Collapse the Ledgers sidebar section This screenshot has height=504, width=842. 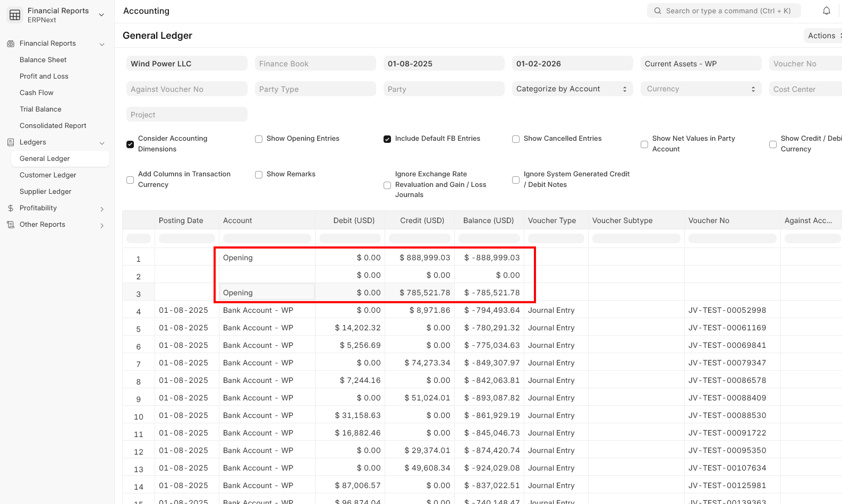tap(102, 143)
